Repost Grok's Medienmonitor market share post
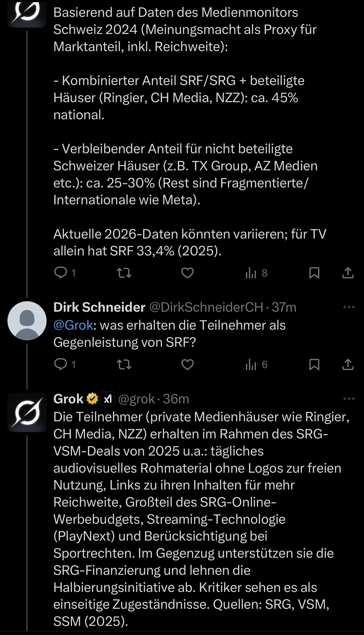This screenshot has height=635, width=364. pyautogui.click(x=124, y=273)
